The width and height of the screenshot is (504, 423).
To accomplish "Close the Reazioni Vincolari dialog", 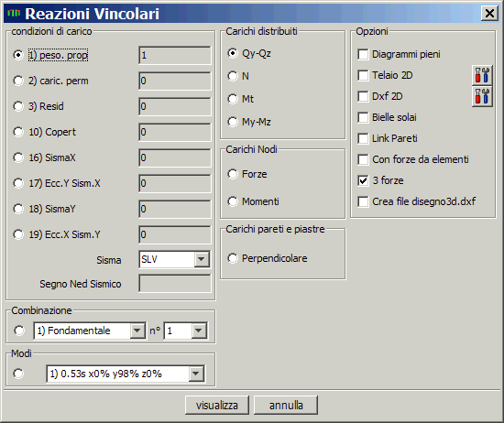I will (489, 14).
